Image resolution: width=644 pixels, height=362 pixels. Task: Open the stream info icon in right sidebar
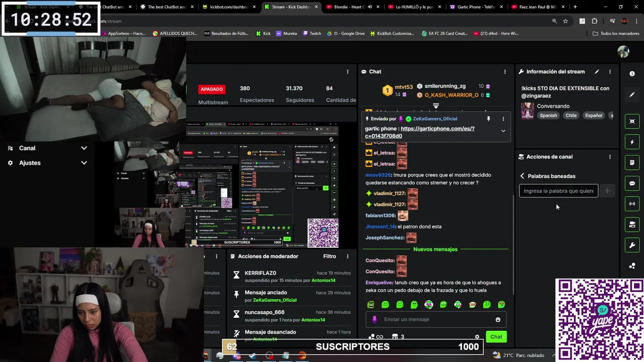[x=632, y=73]
